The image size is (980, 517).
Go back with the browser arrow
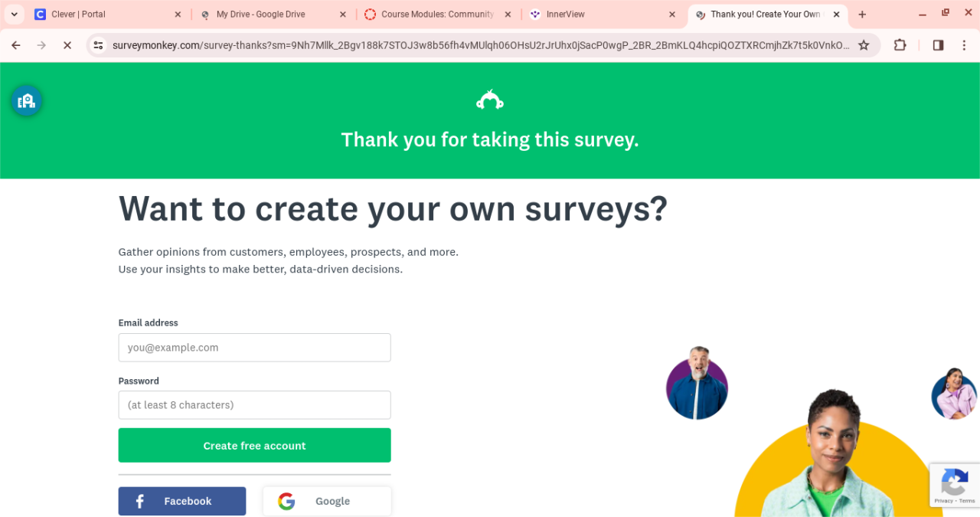click(16, 45)
